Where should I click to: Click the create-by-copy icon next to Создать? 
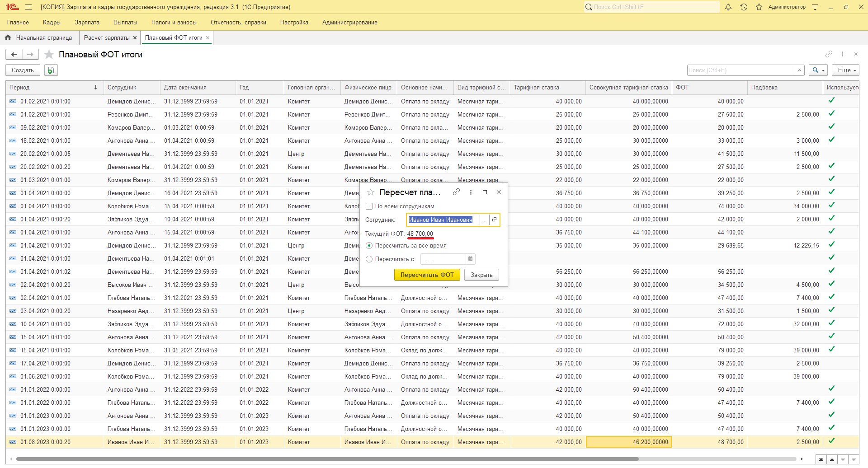(51, 70)
